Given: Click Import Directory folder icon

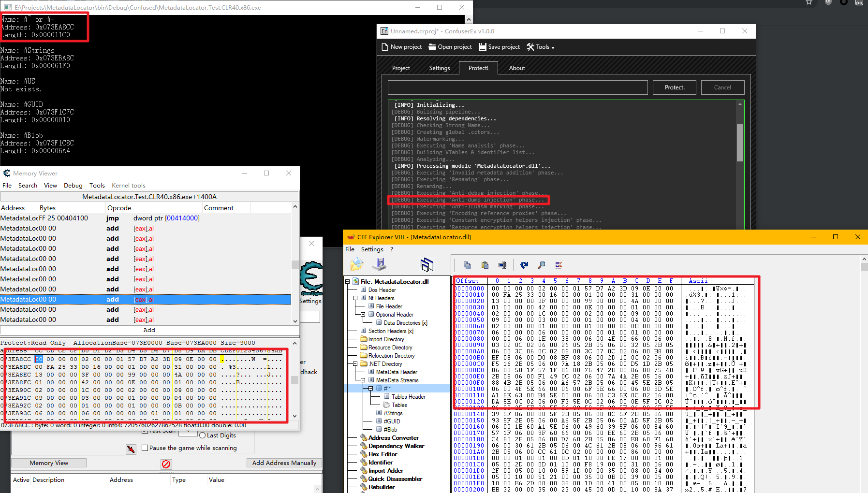Looking at the screenshot, I should click(x=364, y=339).
